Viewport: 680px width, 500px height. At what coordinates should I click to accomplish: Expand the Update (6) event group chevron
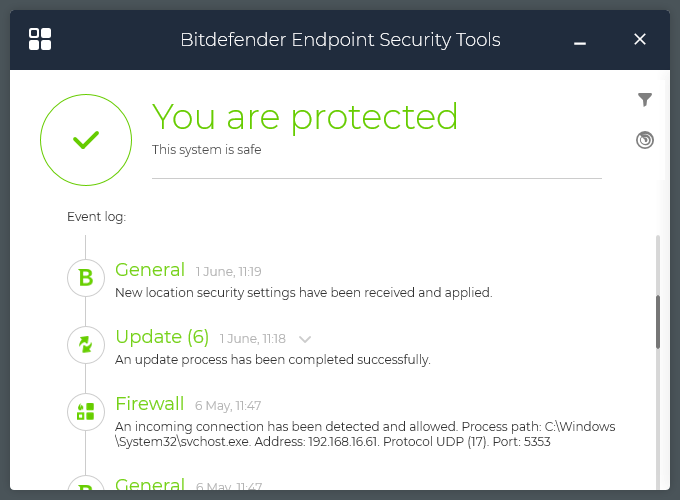(x=305, y=338)
